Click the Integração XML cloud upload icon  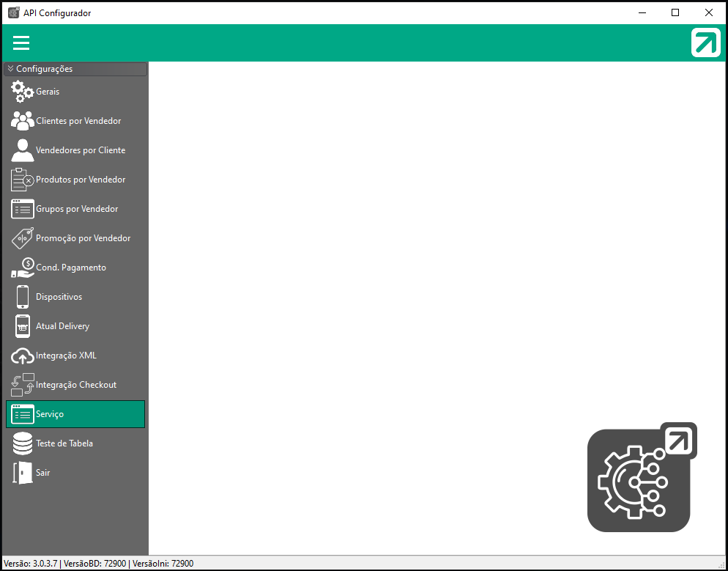(x=22, y=356)
